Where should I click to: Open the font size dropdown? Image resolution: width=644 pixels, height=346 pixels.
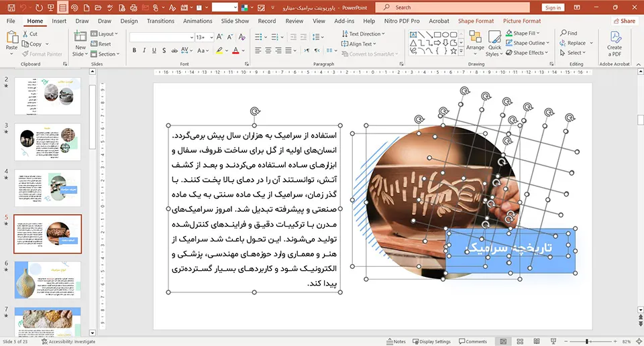[x=211, y=38]
